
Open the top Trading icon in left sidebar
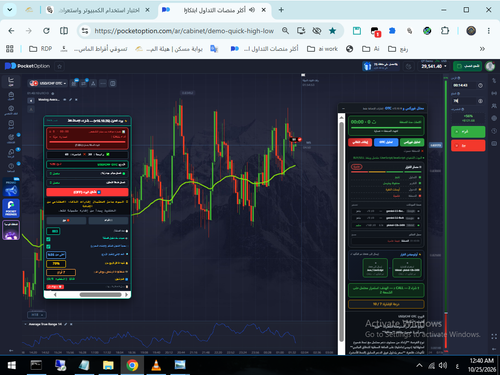(11, 81)
